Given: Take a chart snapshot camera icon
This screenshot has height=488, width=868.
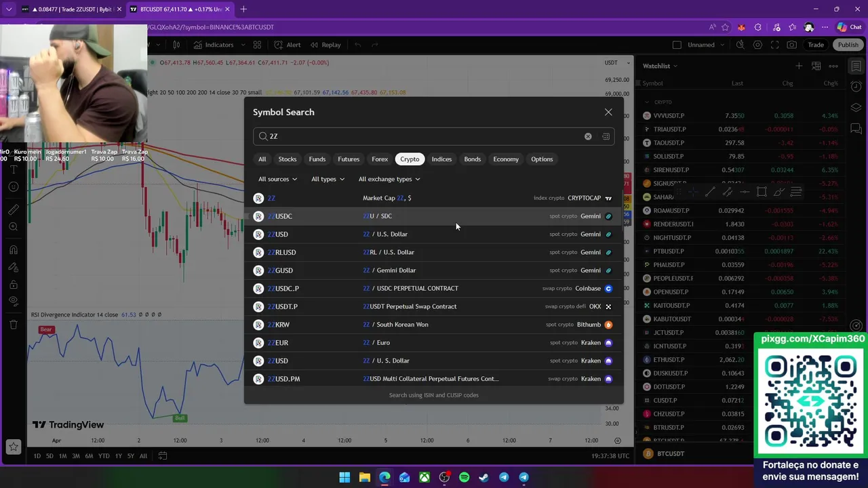Looking at the screenshot, I should point(792,45).
